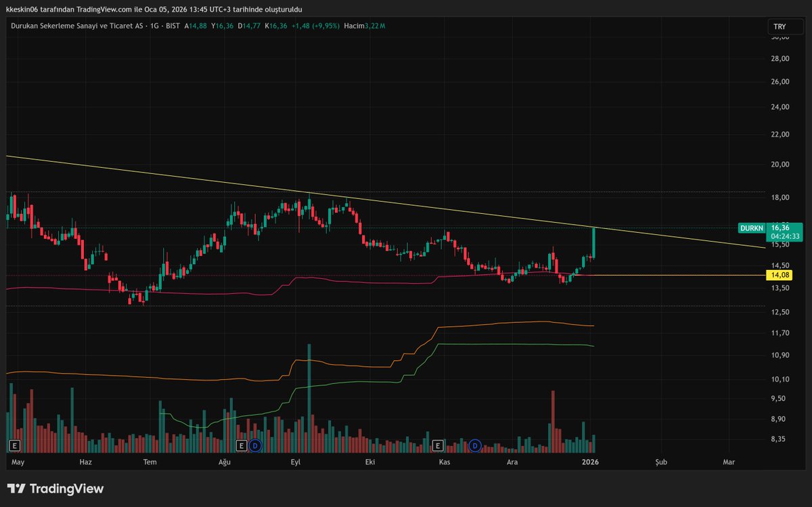The image size is (812, 507).
Task: Click the May label on time axis
Action: 18,462
